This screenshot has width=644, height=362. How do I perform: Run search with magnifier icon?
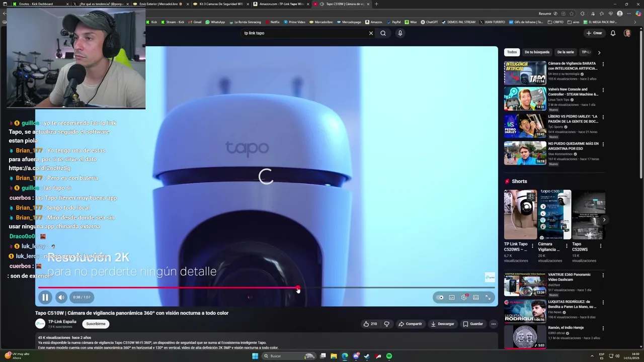tap(383, 33)
